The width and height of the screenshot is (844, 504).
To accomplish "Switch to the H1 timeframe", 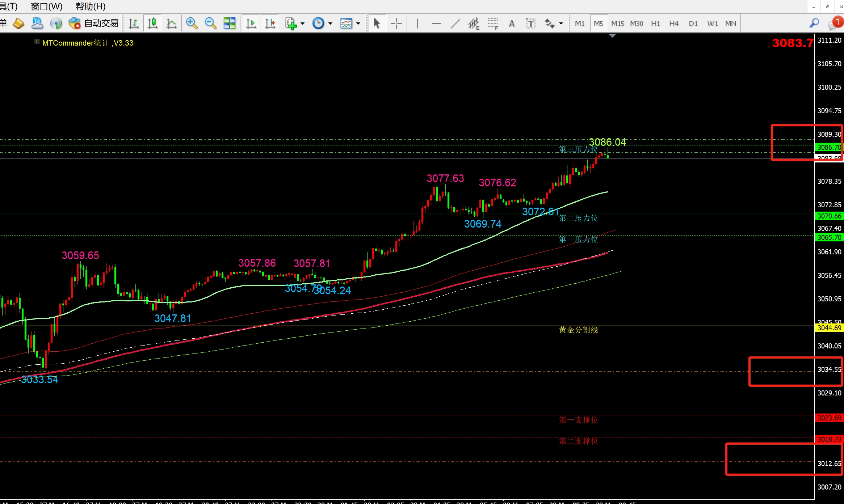I will (x=655, y=24).
